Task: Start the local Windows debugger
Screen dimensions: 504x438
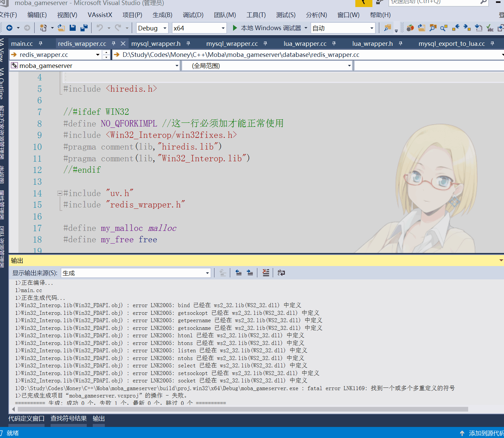Action: tap(267, 28)
